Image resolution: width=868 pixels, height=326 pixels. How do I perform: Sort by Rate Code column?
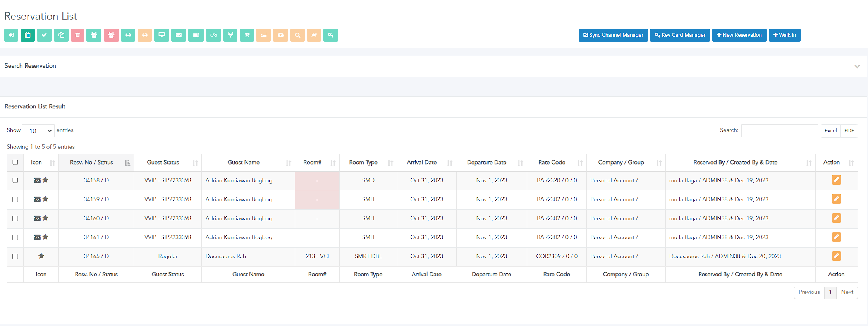[x=557, y=163]
